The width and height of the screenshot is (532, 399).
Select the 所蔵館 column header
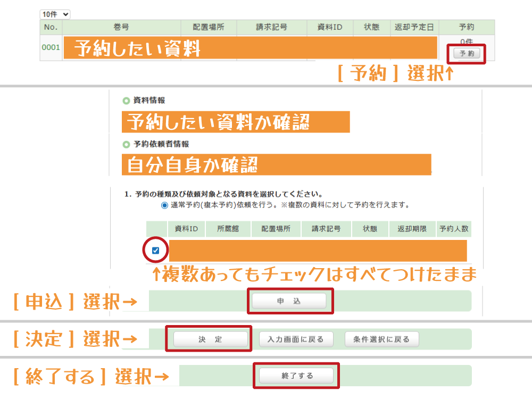[228, 229]
